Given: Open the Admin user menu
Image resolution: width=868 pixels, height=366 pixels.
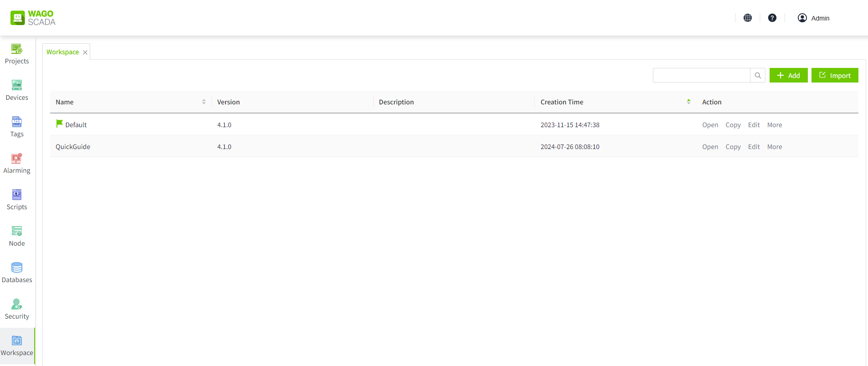Looking at the screenshot, I should pyautogui.click(x=814, y=18).
